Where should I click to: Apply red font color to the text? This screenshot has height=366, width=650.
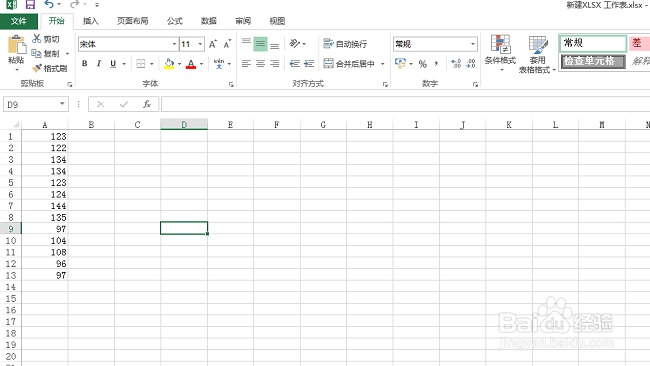pyautogui.click(x=191, y=64)
